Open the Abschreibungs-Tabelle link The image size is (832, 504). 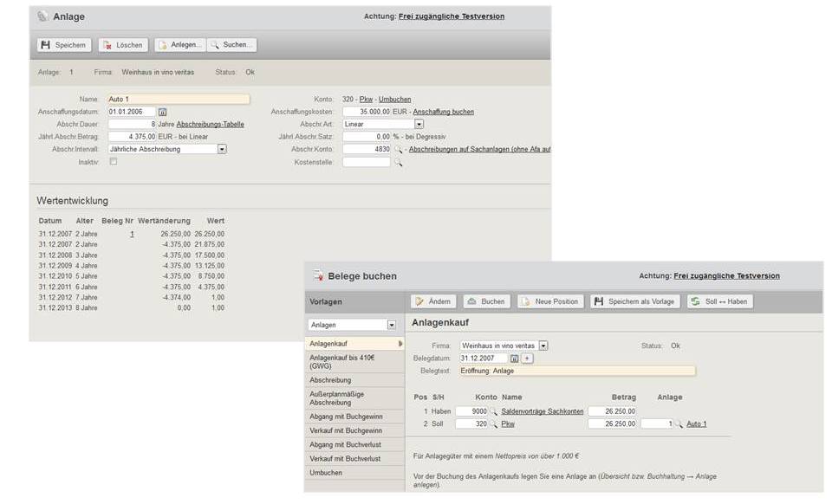click(x=210, y=125)
